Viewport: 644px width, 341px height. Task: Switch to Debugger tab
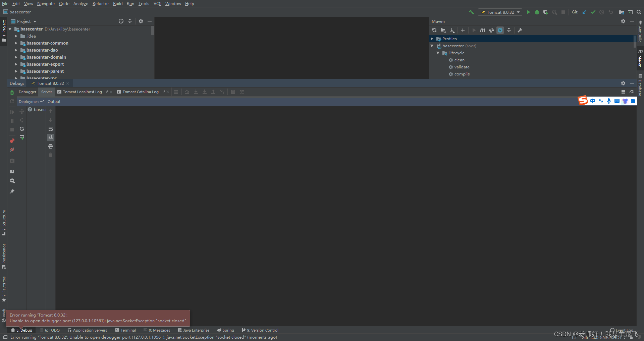pos(28,92)
